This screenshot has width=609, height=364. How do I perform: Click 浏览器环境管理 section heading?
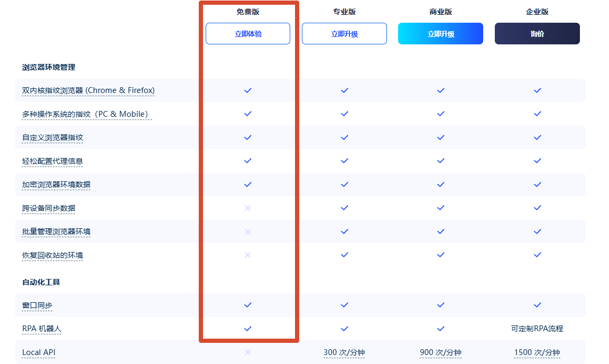pos(49,67)
